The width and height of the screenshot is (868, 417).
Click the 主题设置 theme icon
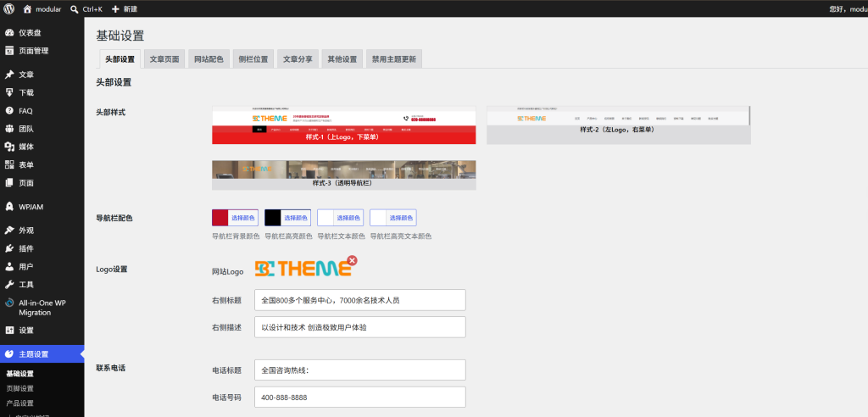pos(9,354)
